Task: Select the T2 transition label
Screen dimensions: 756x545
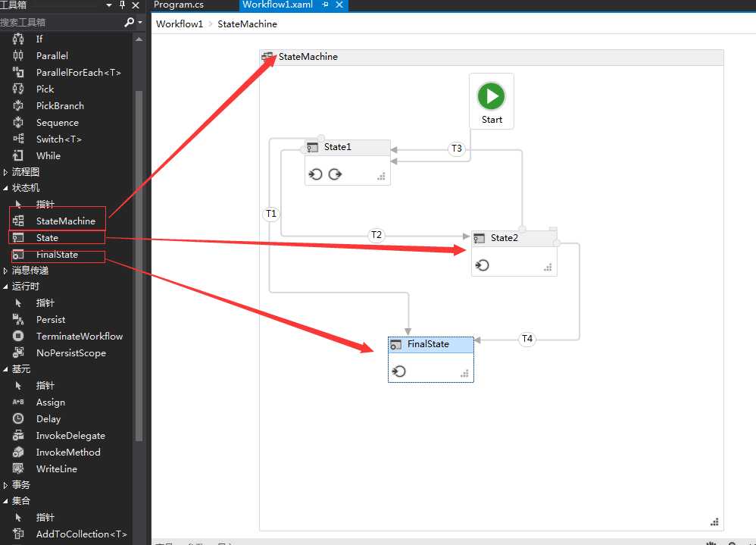Action: 376,235
